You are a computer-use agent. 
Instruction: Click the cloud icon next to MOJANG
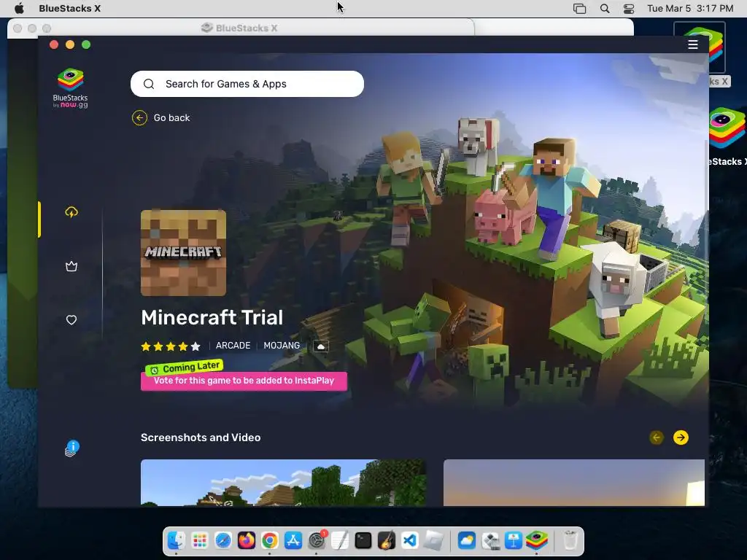321,346
